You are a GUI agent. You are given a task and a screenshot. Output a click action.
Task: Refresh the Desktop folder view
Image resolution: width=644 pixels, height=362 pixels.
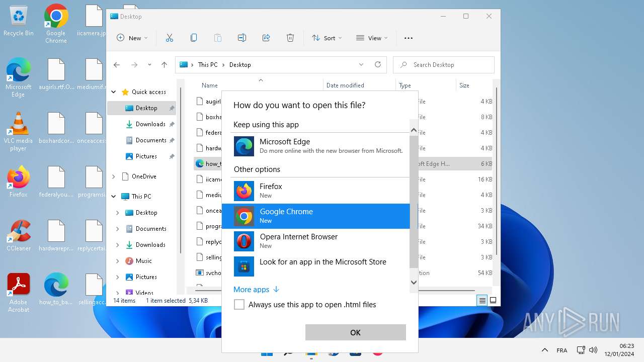coord(378,64)
